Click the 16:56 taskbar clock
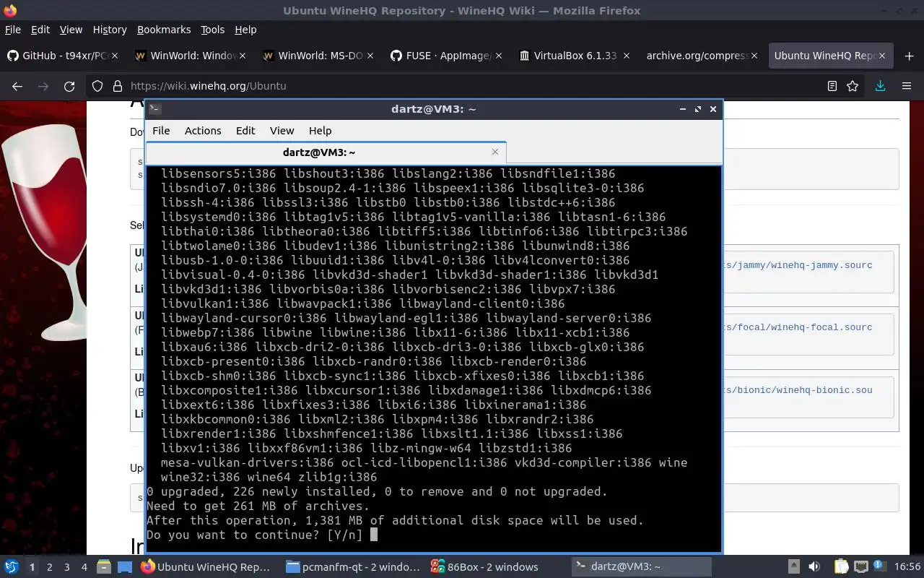Image resolution: width=924 pixels, height=578 pixels. [x=907, y=567]
